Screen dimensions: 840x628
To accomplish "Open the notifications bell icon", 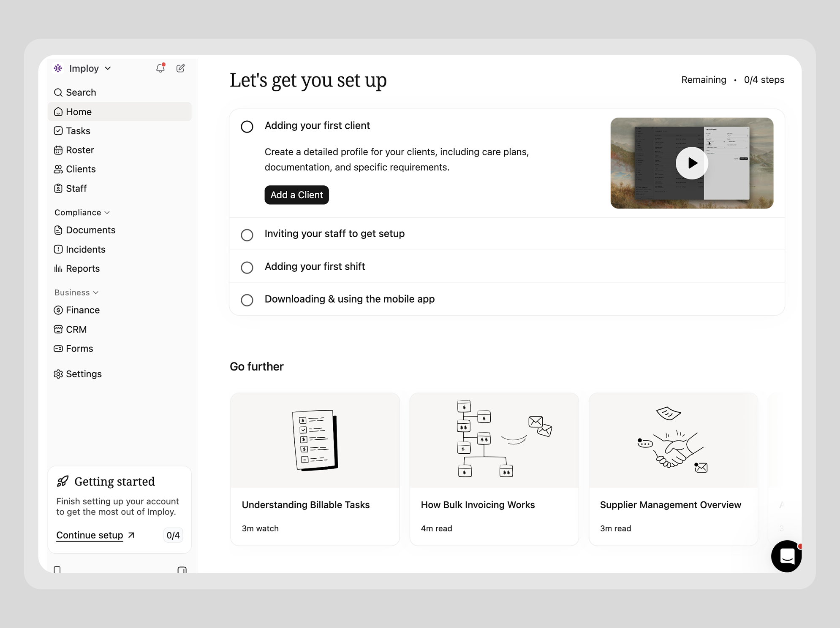I will click(160, 68).
